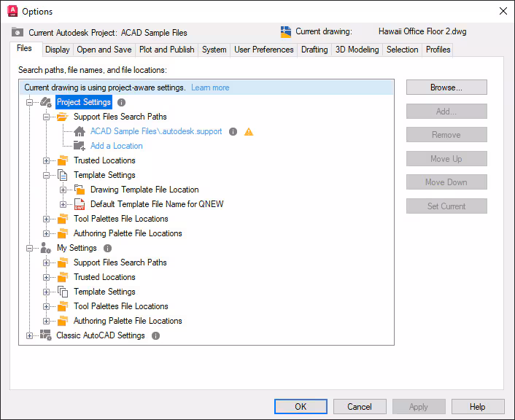Click the info icon after the .autodesk.support path

pyautogui.click(x=233, y=132)
